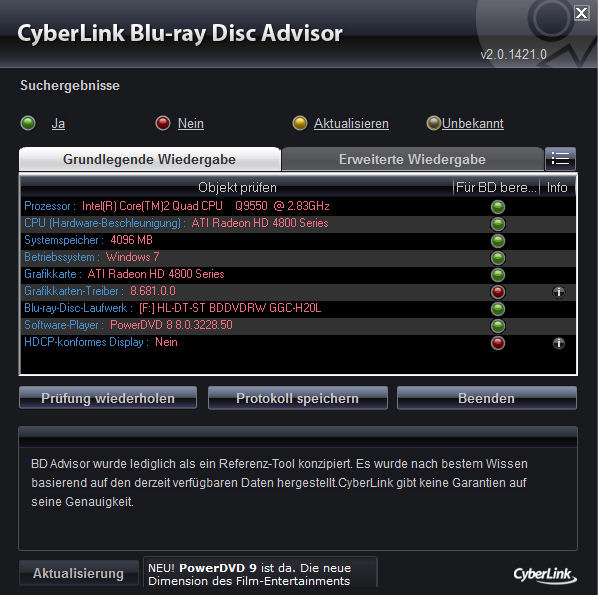Viewport: 598px width, 595px height.
Task: Click the green status light for Blu-ray-Disc-Laufwerk
Action: [x=498, y=309]
